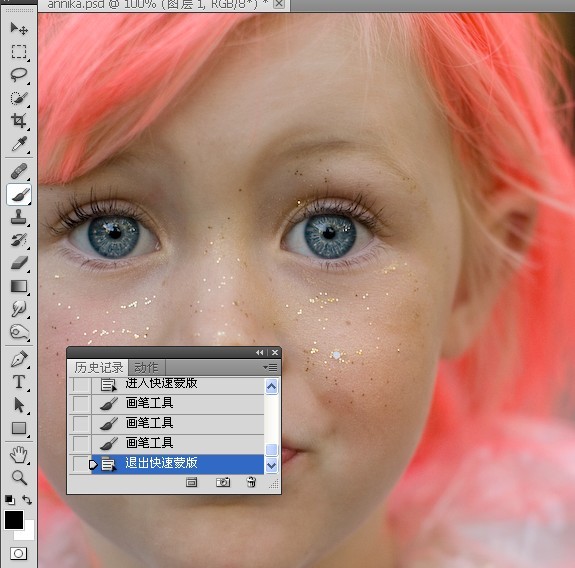Viewport: 575px width, 568px height.
Task: Close the History panel
Action: pyautogui.click(x=275, y=352)
